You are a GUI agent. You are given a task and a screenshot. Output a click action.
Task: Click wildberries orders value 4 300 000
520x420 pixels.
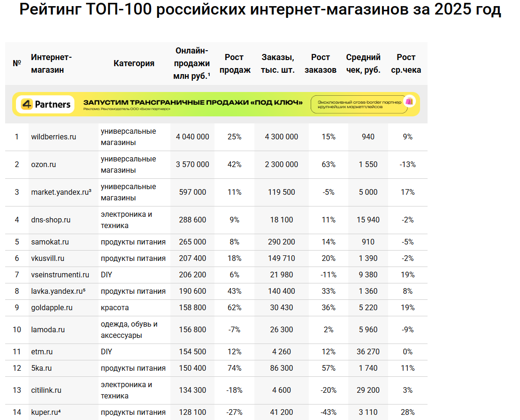[281, 137]
